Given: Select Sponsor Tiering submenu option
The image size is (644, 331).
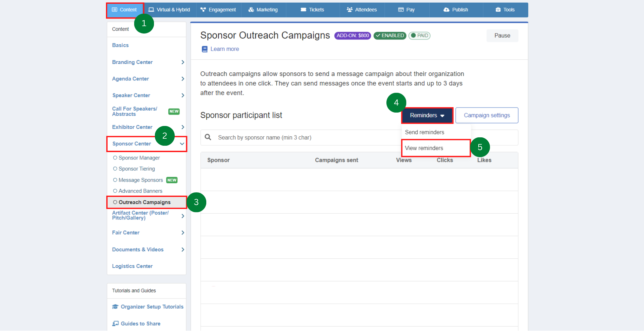Looking at the screenshot, I should coord(137,169).
